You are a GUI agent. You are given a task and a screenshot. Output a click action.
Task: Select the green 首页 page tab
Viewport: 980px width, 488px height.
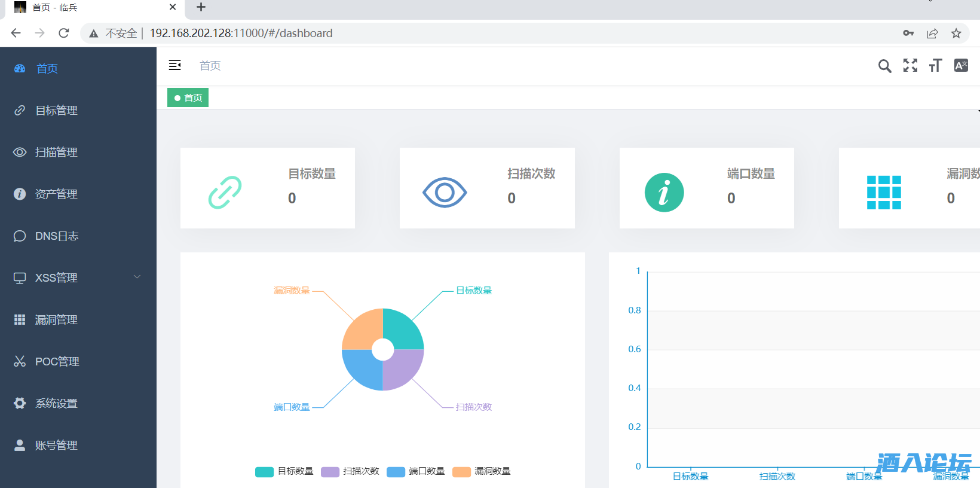pos(188,97)
